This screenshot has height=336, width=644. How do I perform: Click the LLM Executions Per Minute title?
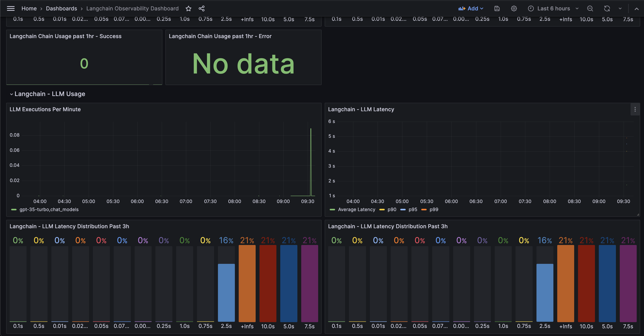45,109
